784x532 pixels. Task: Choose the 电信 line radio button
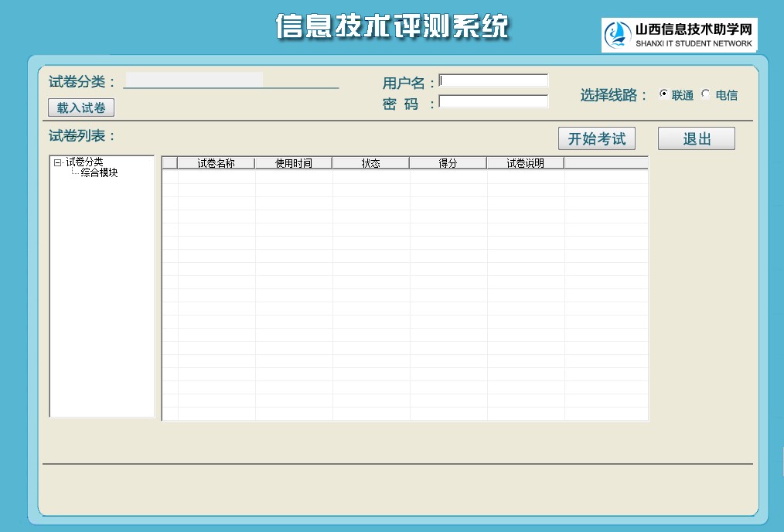pos(705,94)
